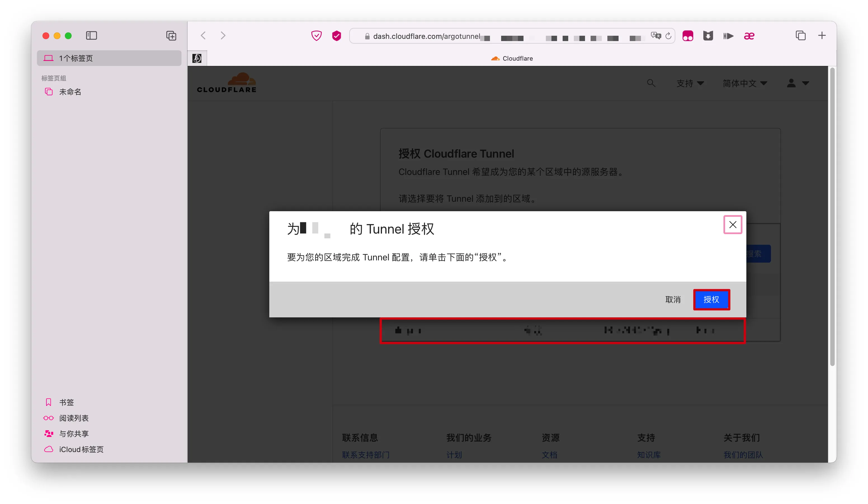868x504 pixels.
Task: Open 书签 bookmarks in sidebar
Action: point(67,403)
